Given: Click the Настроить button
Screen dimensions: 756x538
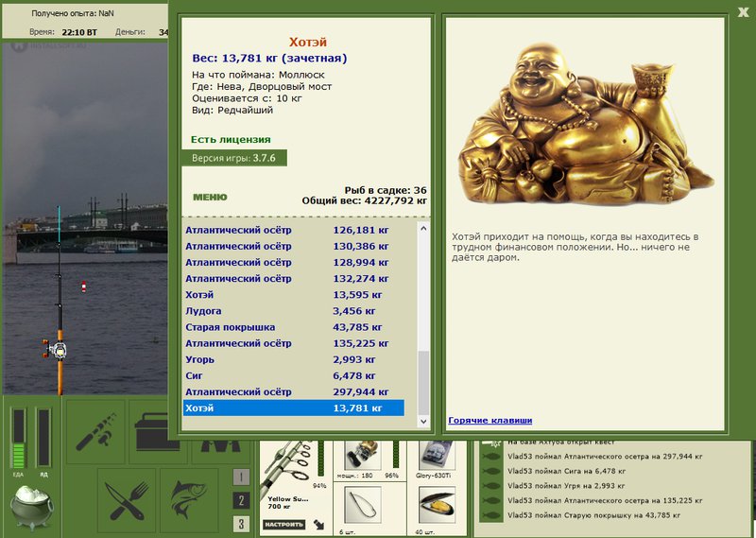Looking at the screenshot, I should coord(284,524).
